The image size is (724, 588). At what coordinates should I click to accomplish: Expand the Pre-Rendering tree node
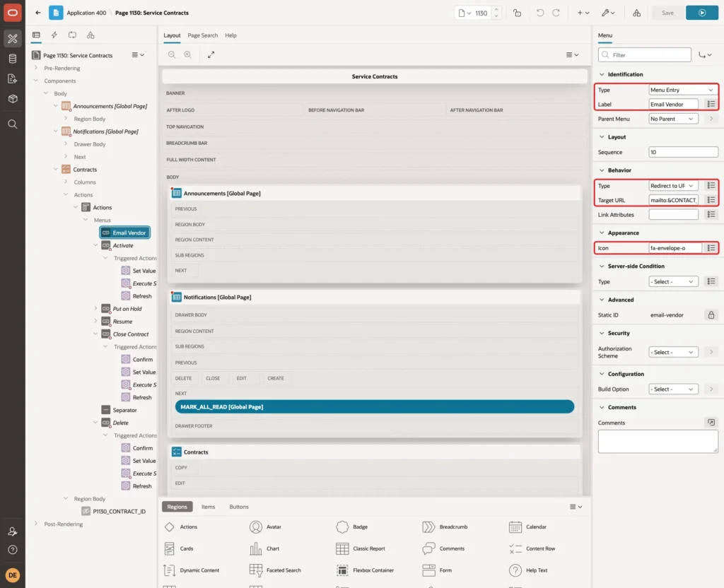36,68
